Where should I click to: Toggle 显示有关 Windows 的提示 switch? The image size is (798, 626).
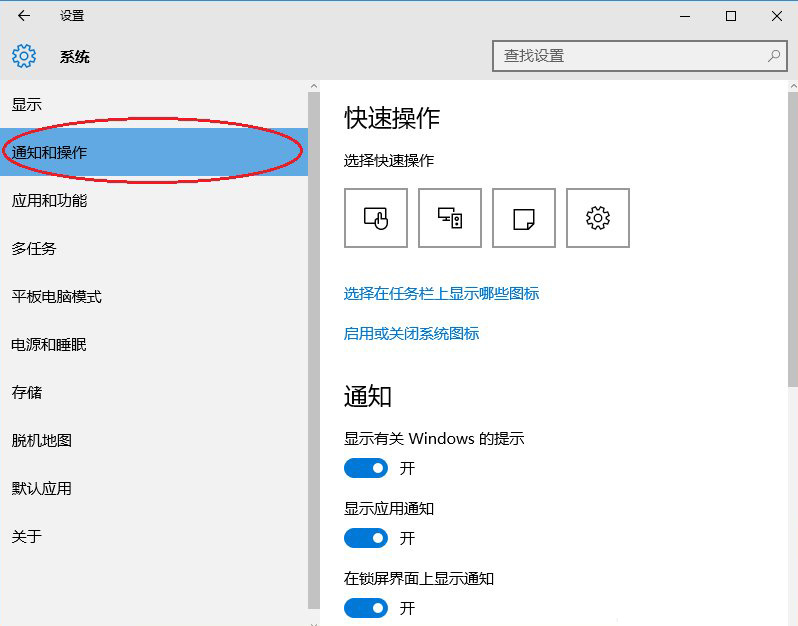click(366, 468)
